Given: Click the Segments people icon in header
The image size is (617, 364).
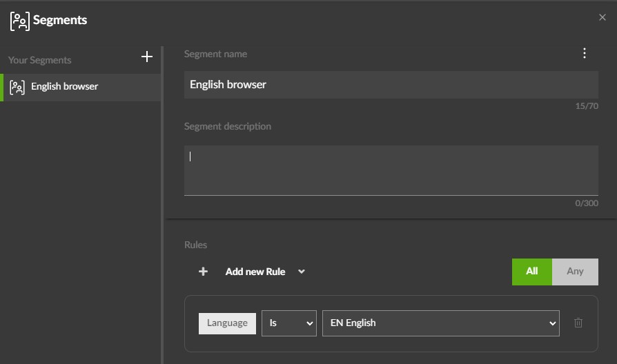Looking at the screenshot, I should (19, 21).
